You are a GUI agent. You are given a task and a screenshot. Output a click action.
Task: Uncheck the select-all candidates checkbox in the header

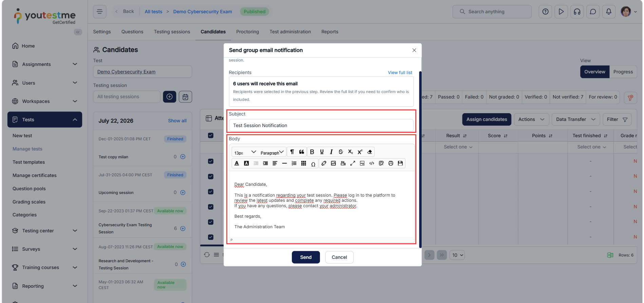coord(211,136)
